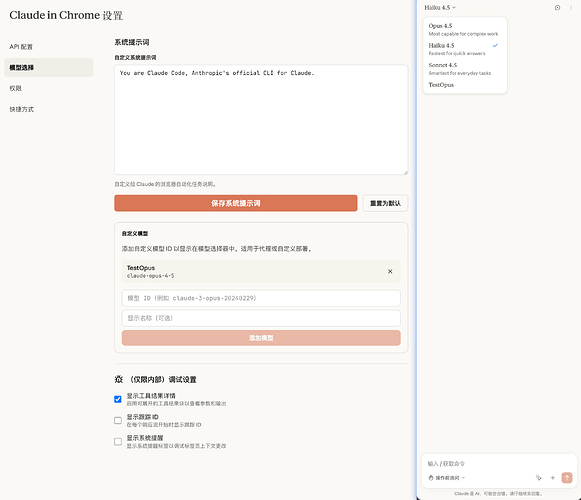Screen dimensions: 581x500
Task: Enable the 显示系统提醒 checkbox
Action: click(x=118, y=441)
